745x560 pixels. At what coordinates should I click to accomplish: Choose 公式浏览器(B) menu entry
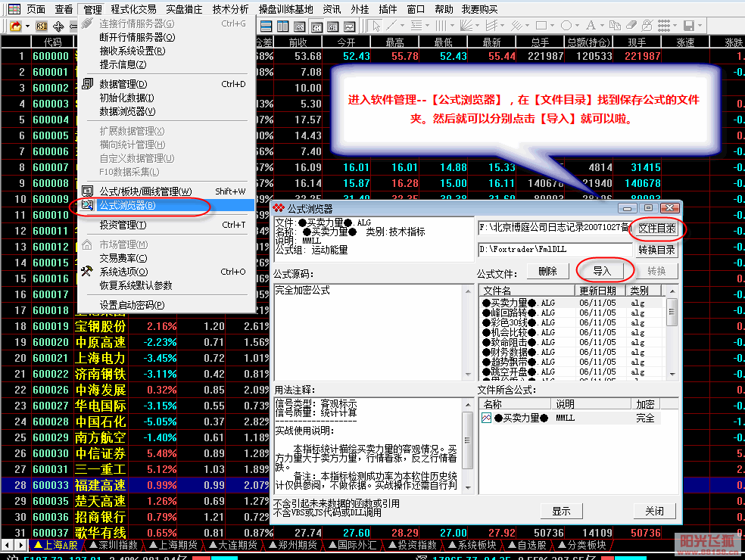pos(166,205)
